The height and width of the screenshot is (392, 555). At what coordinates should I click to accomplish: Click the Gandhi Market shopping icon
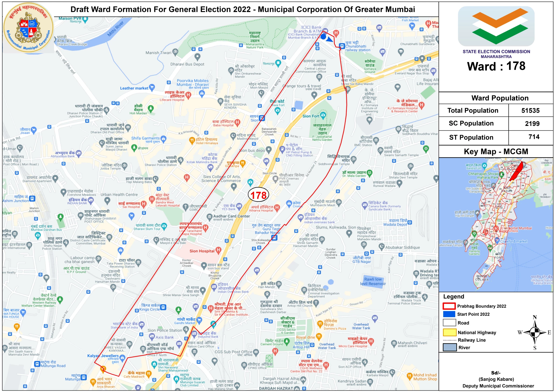click(x=199, y=320)
